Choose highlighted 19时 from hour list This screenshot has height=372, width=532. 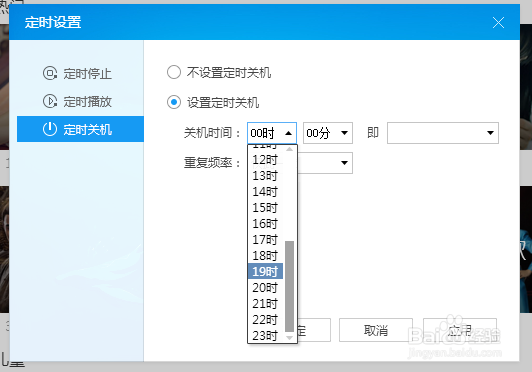click(x=266, y=271)
